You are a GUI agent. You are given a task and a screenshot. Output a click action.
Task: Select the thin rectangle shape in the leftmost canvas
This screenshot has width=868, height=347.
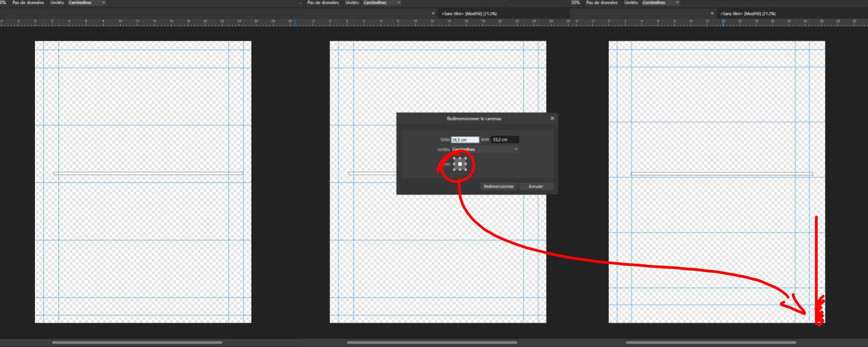[x=148, y=173]
